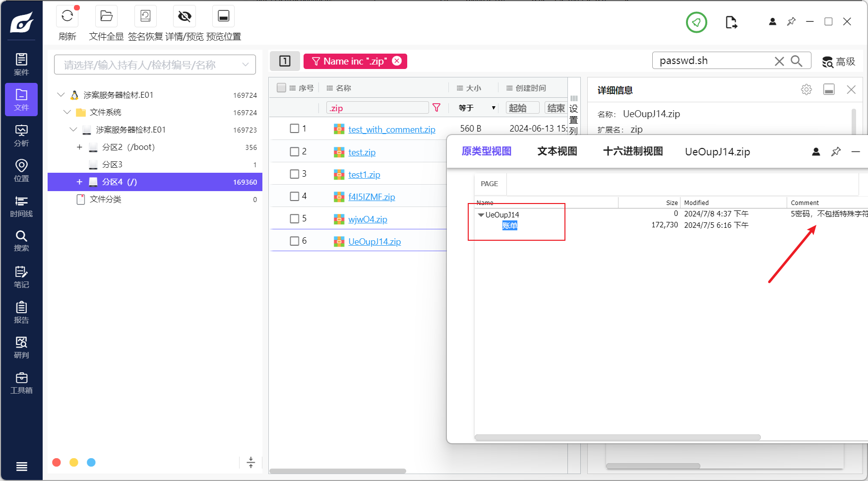868x481 pixels.
Task: Check the box for UeOupJ14.zip row
Action: click(295, 241)
